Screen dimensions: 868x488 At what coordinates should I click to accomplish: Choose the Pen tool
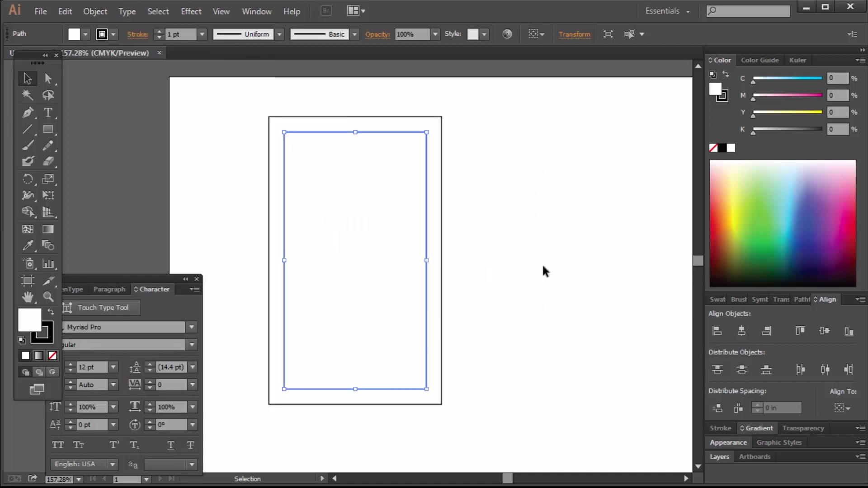pos(27,113)
